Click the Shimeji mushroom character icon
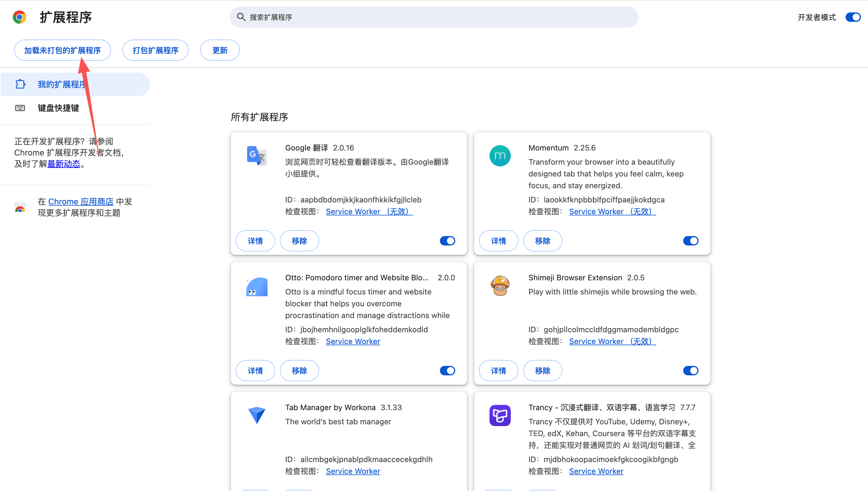Viewport: 868px width, 491px height. tap(500, 286)
